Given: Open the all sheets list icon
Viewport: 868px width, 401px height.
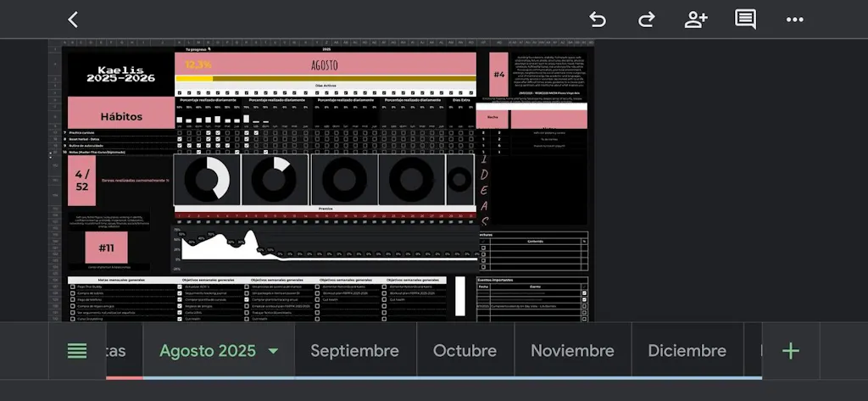Looking at the screenshot, I should coord(77,351).
